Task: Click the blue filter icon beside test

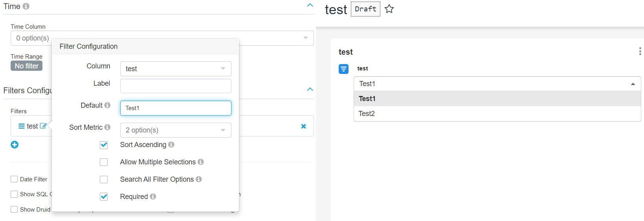Action: click(x=343, y=69)
